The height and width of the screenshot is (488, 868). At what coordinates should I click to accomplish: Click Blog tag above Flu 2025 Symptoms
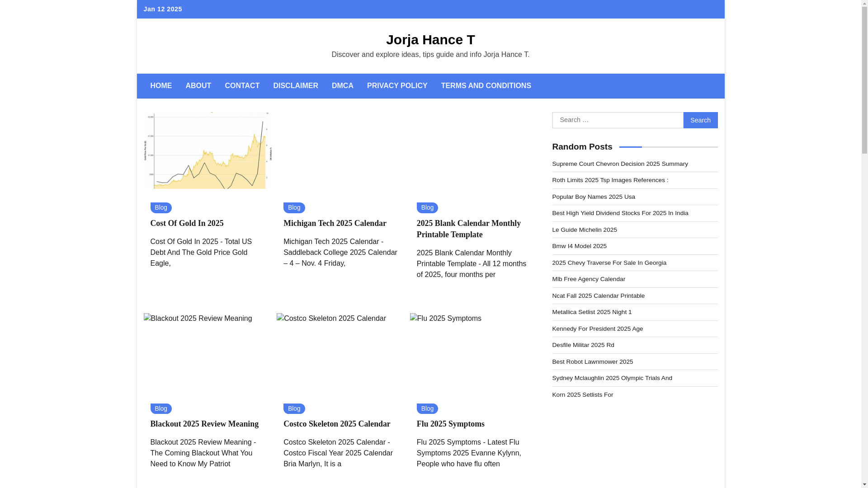coord(427,409)
